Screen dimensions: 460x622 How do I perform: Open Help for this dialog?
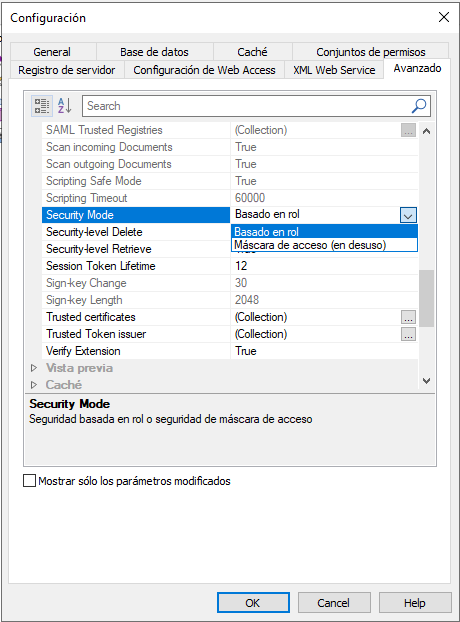point(415,603)
